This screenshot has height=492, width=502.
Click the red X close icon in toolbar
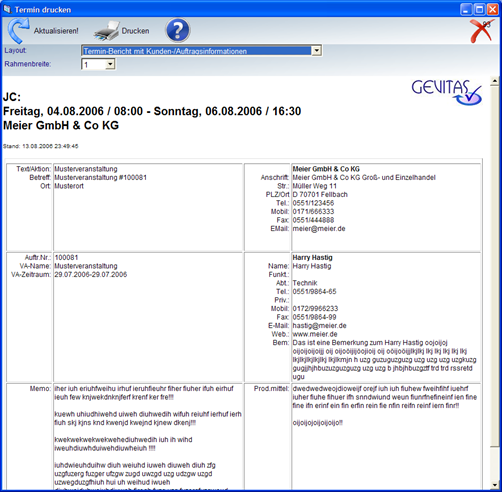(482, 31)
